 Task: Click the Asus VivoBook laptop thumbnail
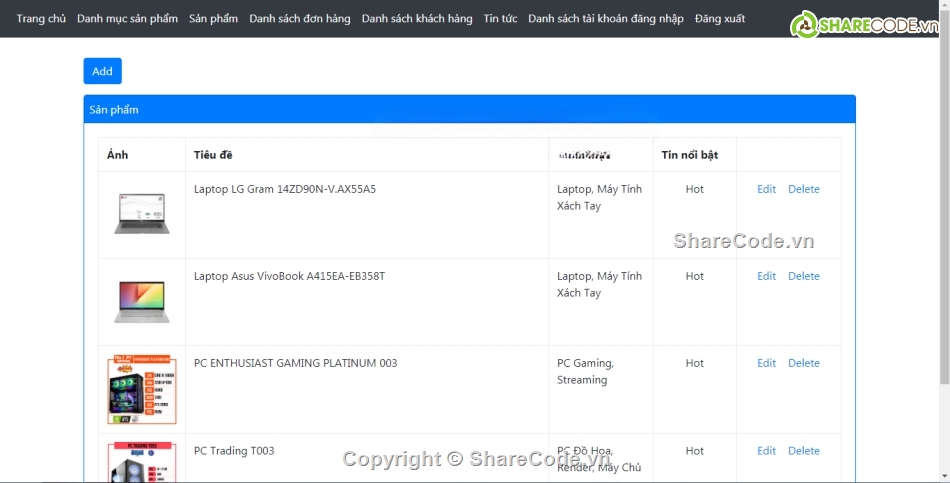click(x=142, y=302)
